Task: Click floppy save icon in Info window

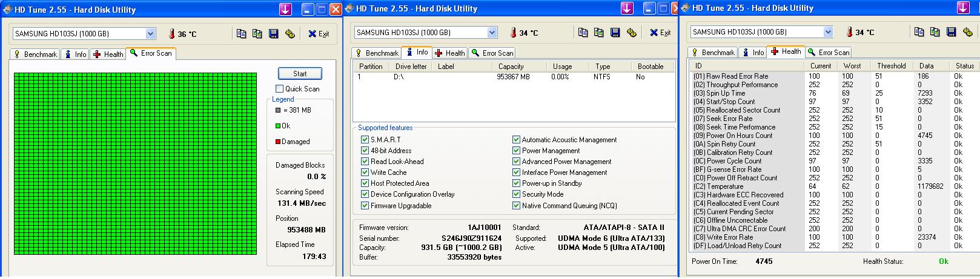Action: point(615,33)
